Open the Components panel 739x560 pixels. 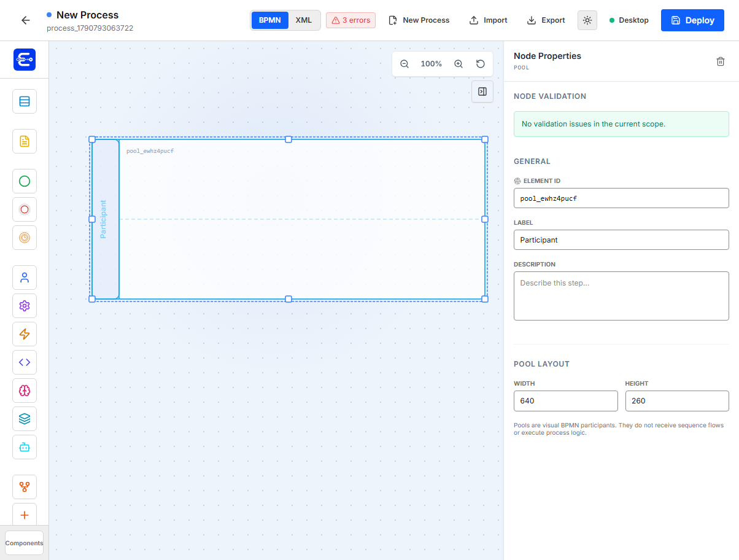pyautogui.click(x=25, y=543)
